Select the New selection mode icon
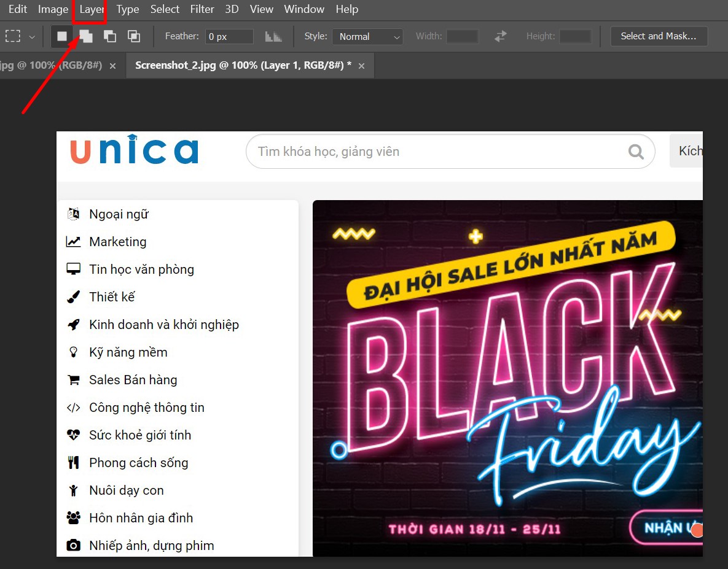Image resolution: width=728 pixels, height=569 pixels. click(x=62, y=36)
